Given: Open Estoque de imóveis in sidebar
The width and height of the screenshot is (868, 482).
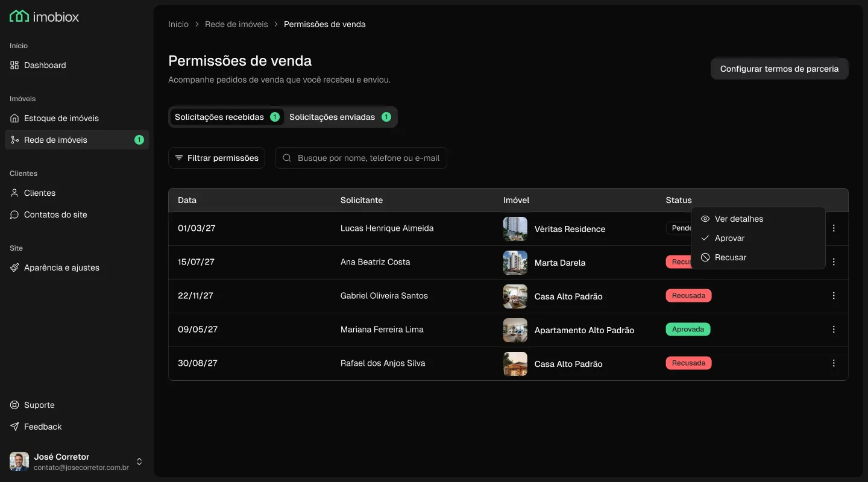Looking at the screenshot, I should (x=77, y=118).
